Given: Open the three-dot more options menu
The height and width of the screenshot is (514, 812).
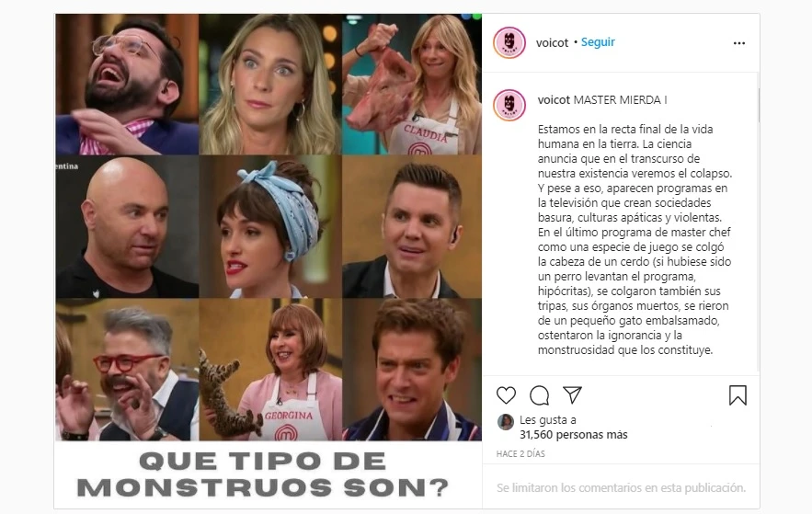Looking at the screenshot, I should tap(739, 43).
